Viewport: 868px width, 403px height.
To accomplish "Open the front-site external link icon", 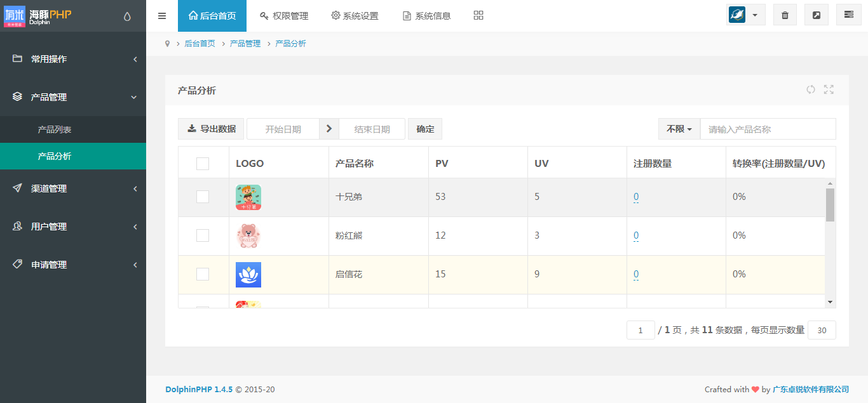I will 817,15.
